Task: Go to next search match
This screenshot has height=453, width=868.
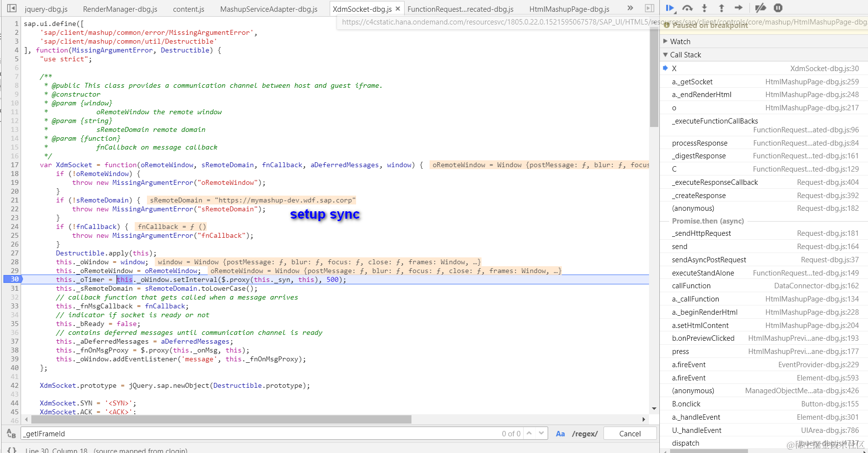Action: 541,433
